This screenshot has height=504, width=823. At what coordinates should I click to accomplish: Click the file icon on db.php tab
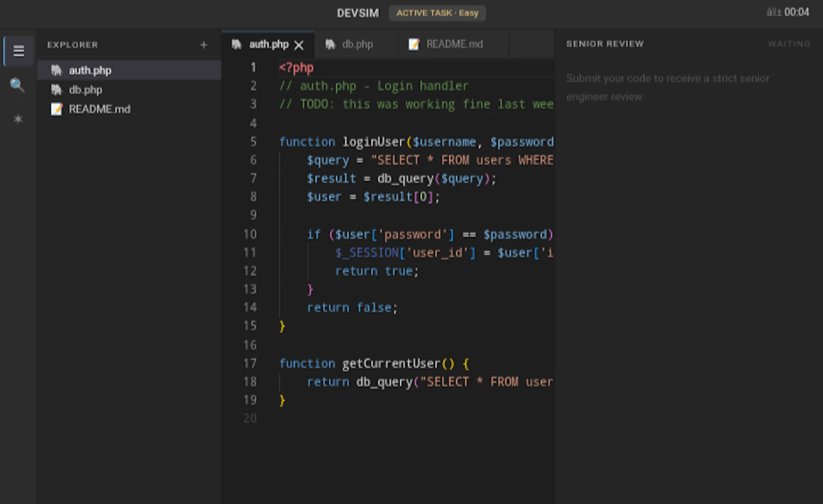click(x=330, y=44)
